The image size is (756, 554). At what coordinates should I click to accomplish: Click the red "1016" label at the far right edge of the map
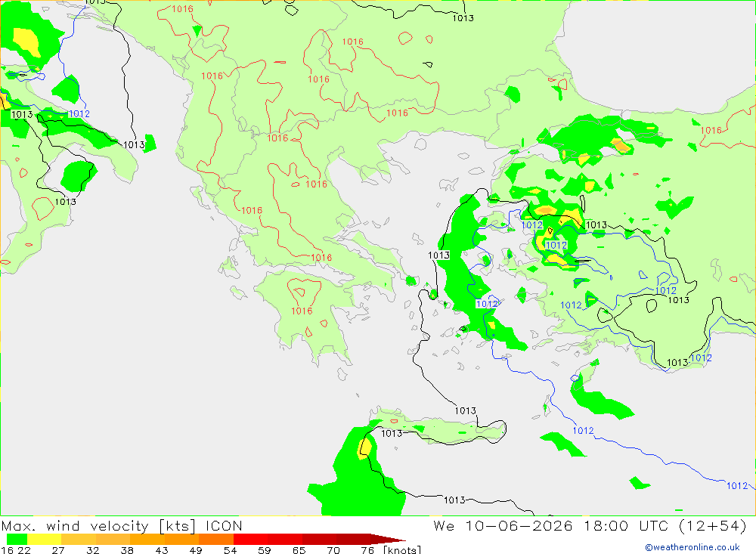point(711,130)
